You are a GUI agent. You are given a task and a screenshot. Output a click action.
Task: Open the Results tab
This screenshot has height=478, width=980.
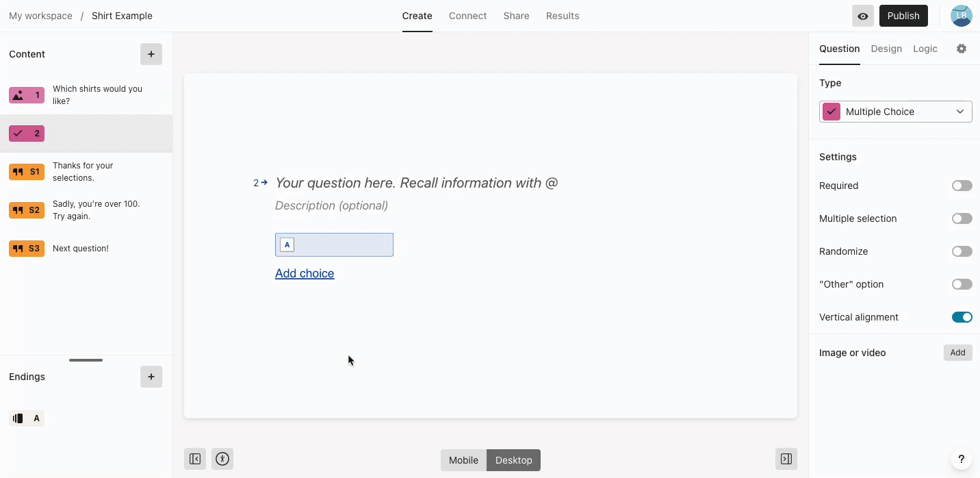[x=563, y=16]
